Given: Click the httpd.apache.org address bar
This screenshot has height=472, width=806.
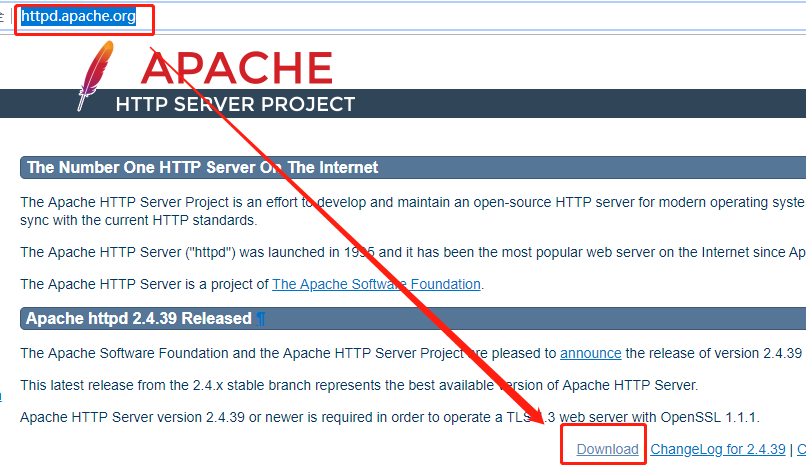Looking at the screenshot, I should 84,17.
